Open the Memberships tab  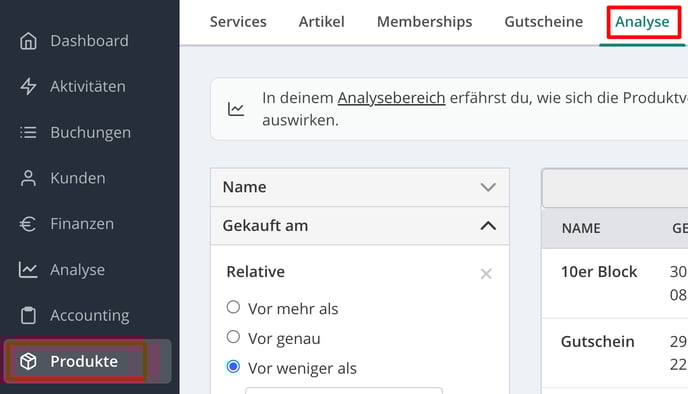(424, 21)
